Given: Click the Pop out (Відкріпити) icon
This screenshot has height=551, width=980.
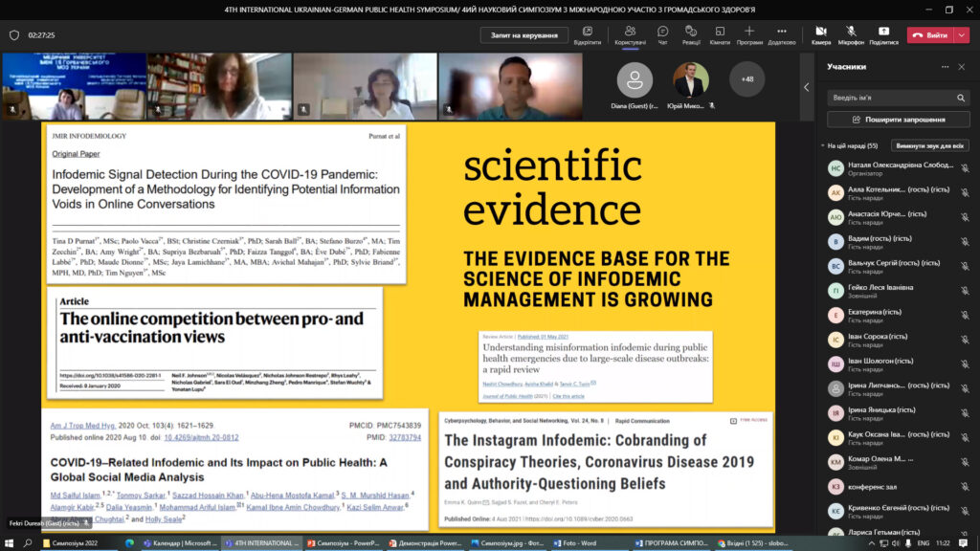Looking at the screenshot, I should point(588,33).
